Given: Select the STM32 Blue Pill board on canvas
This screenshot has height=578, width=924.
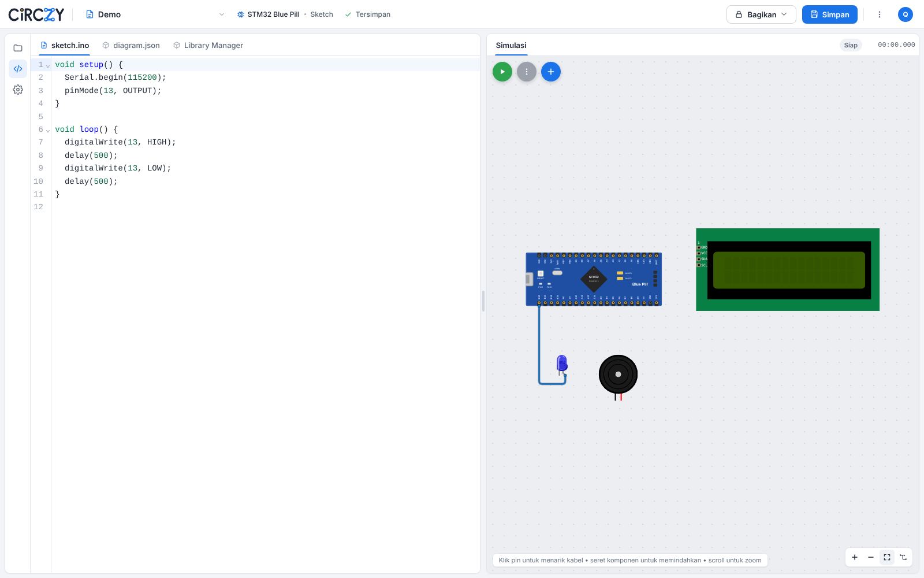Looking at the screenshot, I should pos(594,279).
